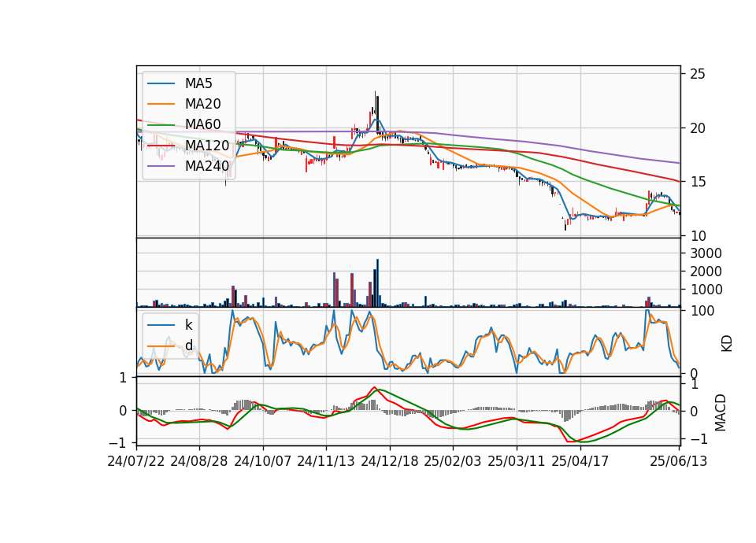This screenshot has height=543, width=756.
Task: Click the 24/08/28 date axis label
Action: tap(199, 461)
